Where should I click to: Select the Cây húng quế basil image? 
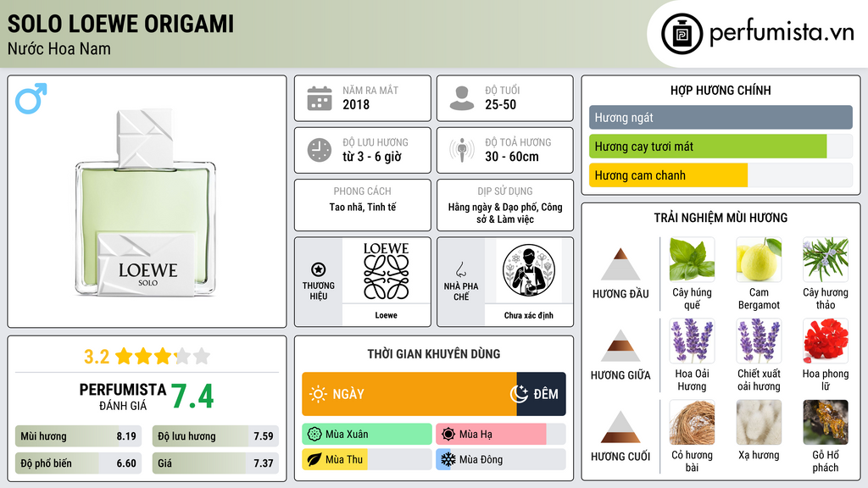(x=692, y=259)
